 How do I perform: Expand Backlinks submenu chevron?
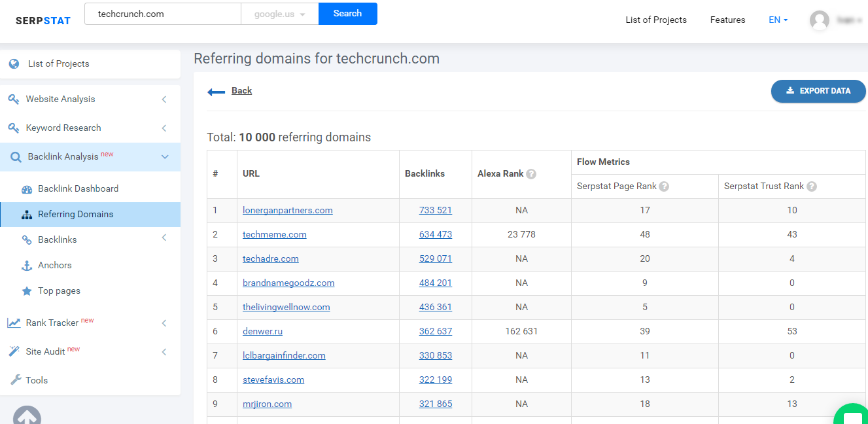pos(164,238)
